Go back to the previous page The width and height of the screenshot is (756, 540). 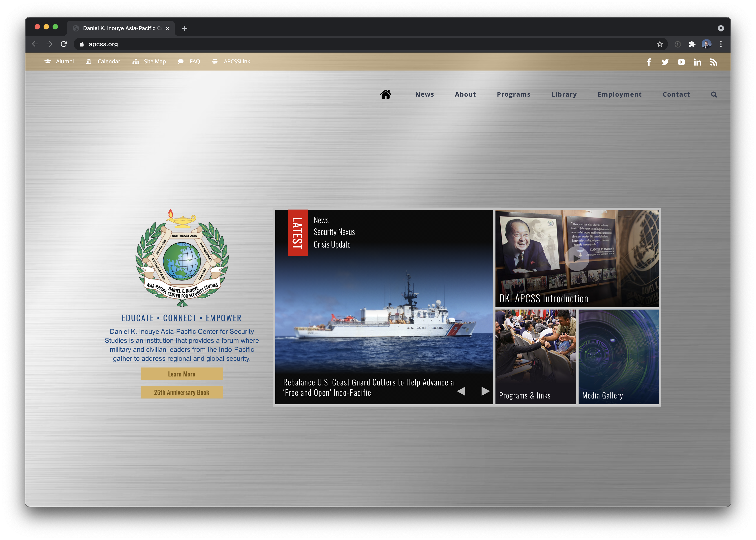(x=35, y=44)
